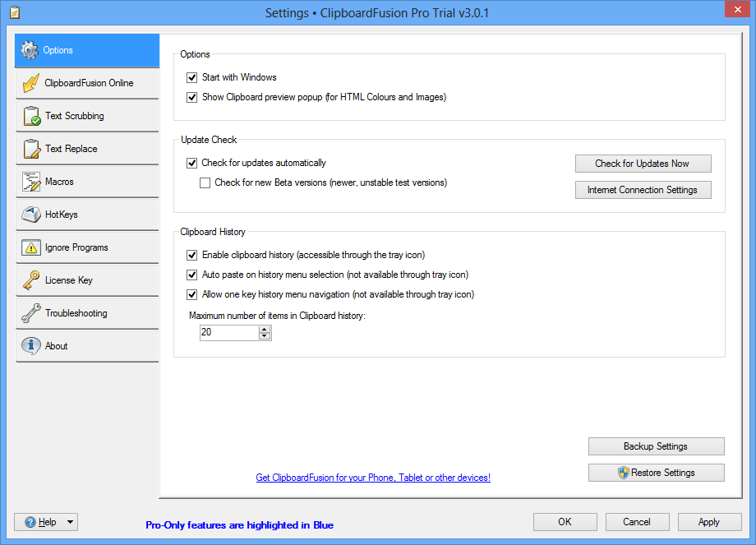Toggle Allow one key history menu navigation
Screen dimensions: 756x545
pyautogui.click(x=192, y=294)
